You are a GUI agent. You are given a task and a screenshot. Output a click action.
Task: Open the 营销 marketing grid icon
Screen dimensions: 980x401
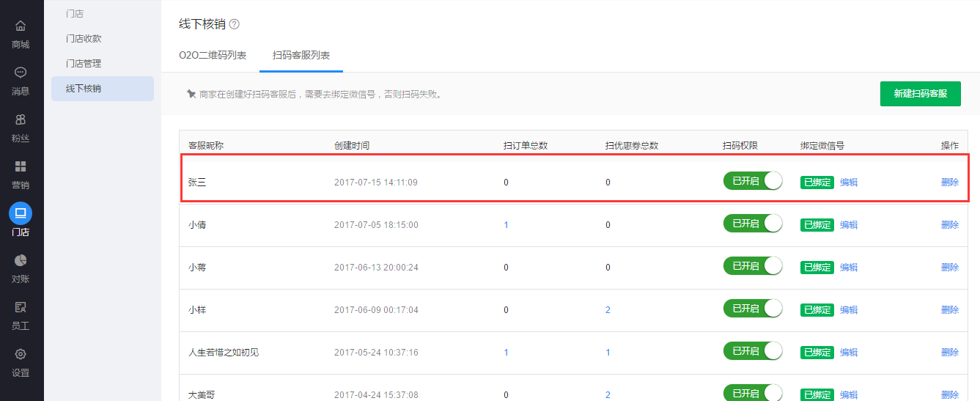point(21,167)
